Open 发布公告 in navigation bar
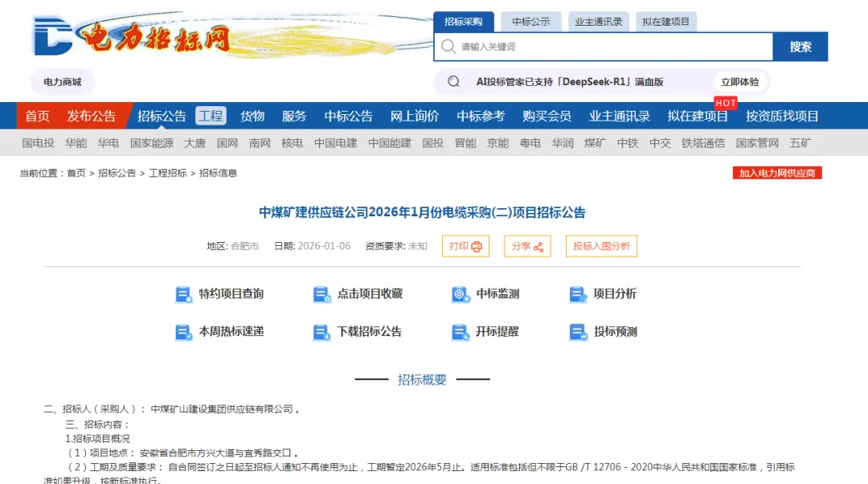This screenshot has width=868, height=484. click(x=92, y=116)
